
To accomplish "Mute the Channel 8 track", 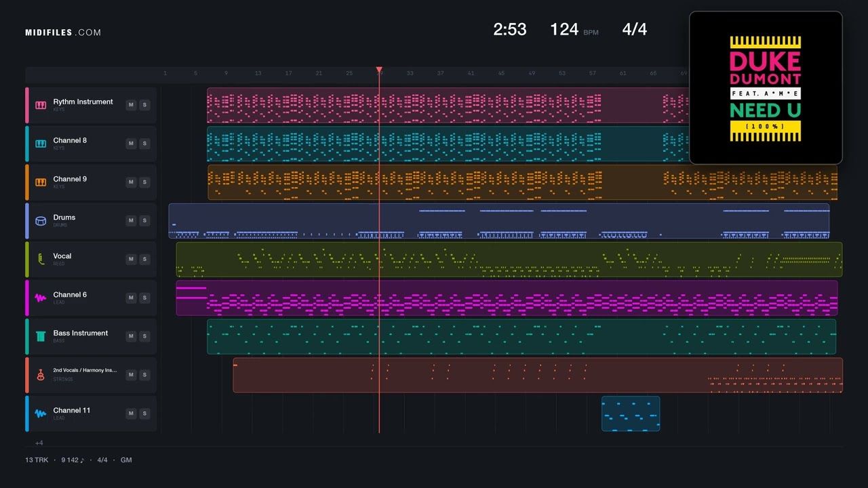I will 131,144.
